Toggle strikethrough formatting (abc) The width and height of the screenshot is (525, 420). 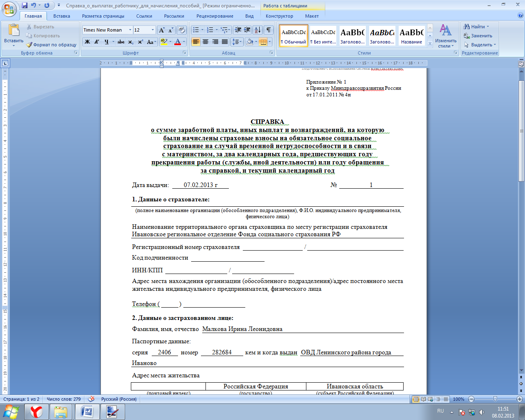click(x=121, y=42)
